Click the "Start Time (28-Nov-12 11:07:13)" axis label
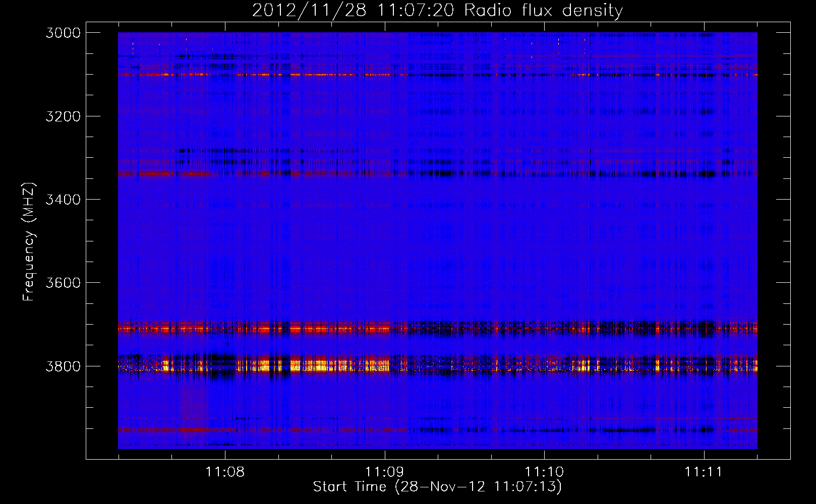The image size is (816, 504). pyautogui.click(x=437, y=487)
